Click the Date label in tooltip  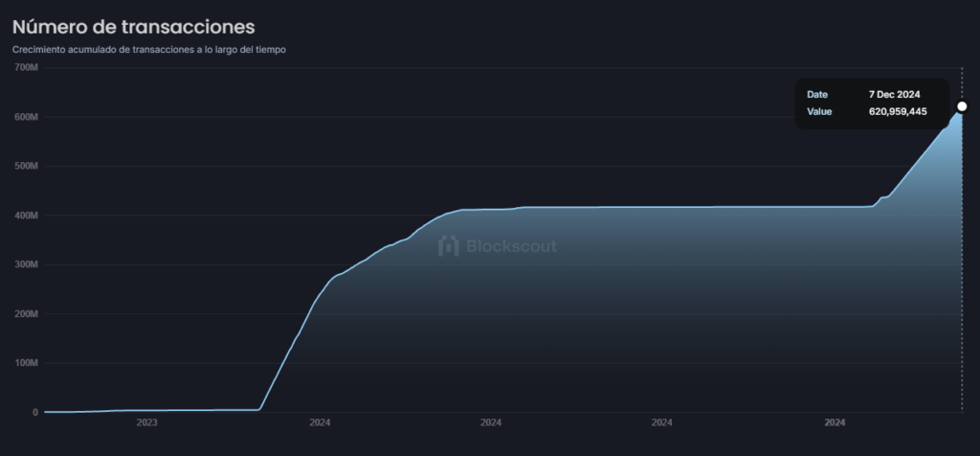817,95
